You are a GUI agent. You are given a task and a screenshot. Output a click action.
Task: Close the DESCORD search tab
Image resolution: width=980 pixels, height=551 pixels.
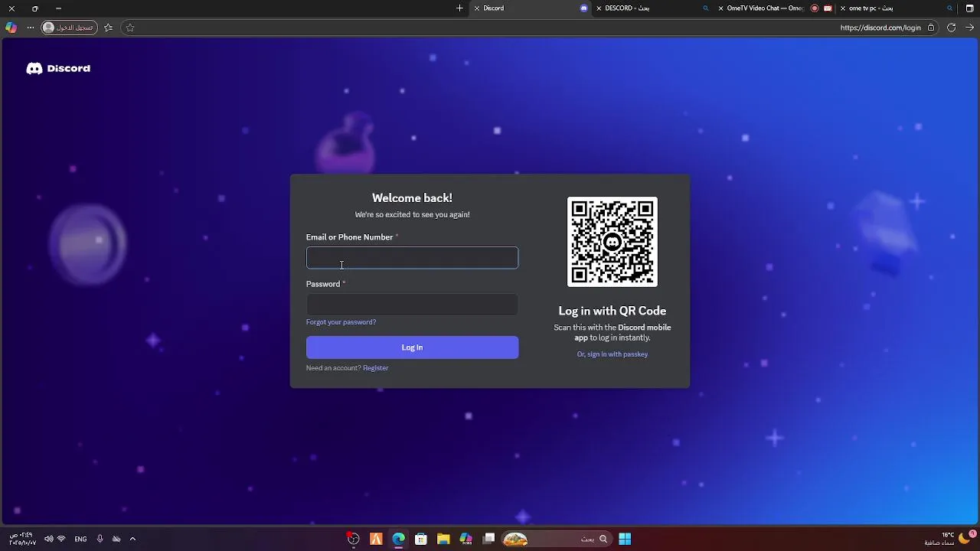(x=599, y=8)
